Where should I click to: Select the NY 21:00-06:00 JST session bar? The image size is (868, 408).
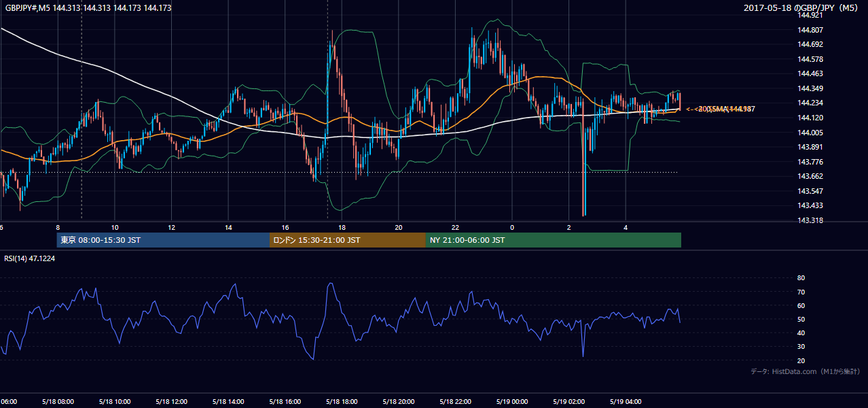tap(554, 240)
